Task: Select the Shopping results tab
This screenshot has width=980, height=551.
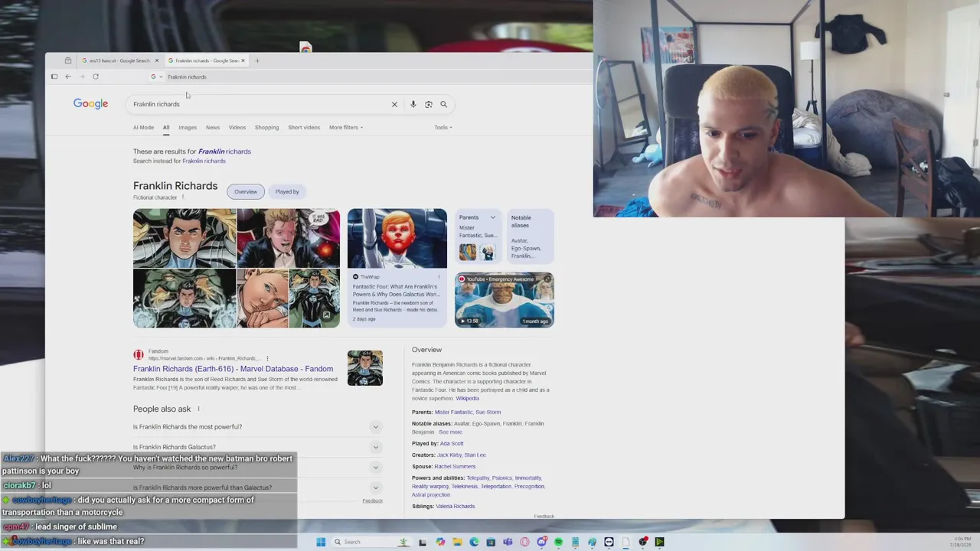Action: coord(266,128)
